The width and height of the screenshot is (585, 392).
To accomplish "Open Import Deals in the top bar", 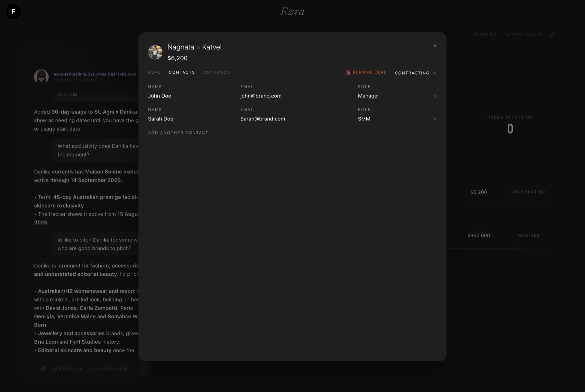I will [x=523, y=35].
